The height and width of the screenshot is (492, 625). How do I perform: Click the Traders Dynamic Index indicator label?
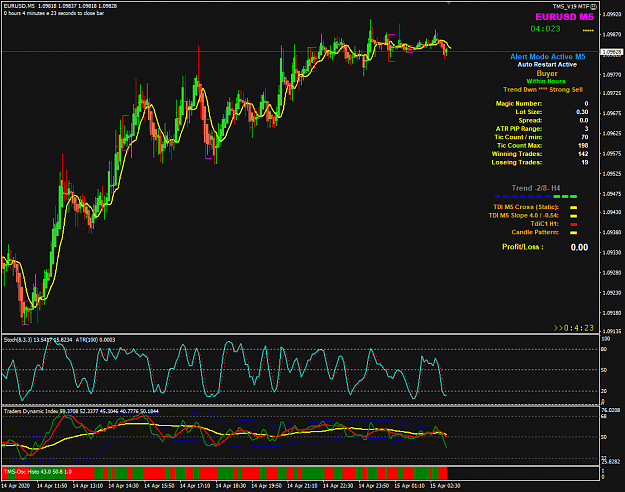point(81,411)
